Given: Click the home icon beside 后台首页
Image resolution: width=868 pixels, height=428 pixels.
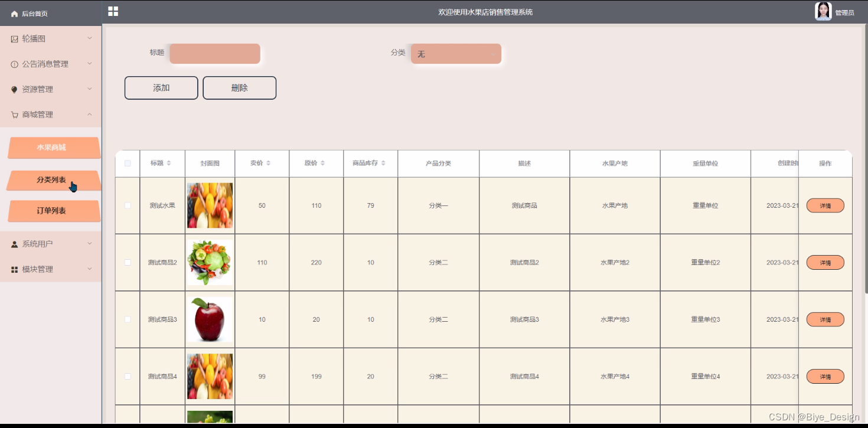Looking at the screenshot, I should (14, 14).
